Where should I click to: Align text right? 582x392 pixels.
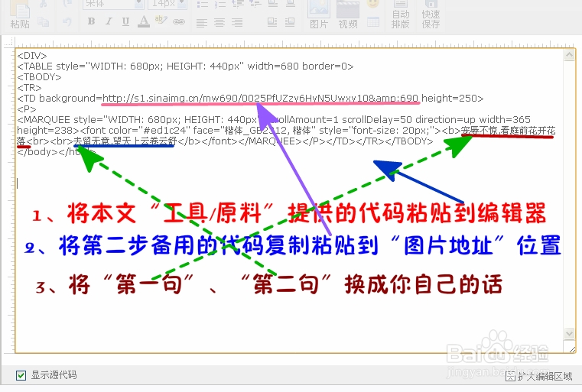point(237,23)
